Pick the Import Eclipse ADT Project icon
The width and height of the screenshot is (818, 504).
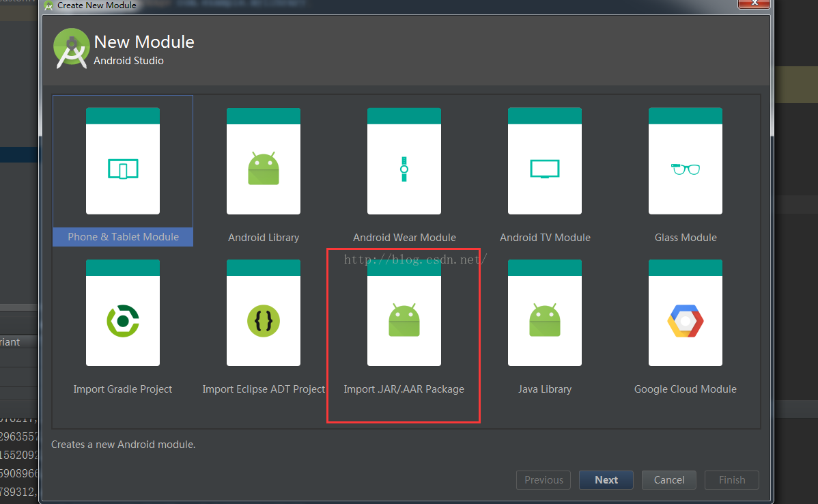(x=264, y=313)
